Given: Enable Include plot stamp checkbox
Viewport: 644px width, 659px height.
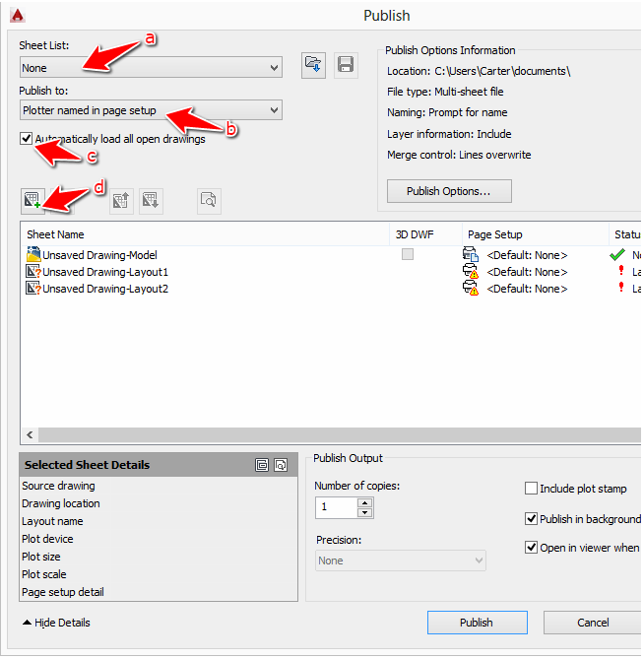Looking at the screenshot, I should point(531,489).
